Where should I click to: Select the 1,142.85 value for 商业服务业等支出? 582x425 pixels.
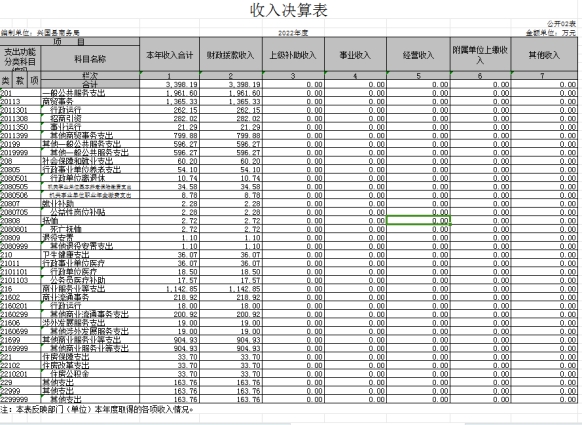tap(170, 289)
